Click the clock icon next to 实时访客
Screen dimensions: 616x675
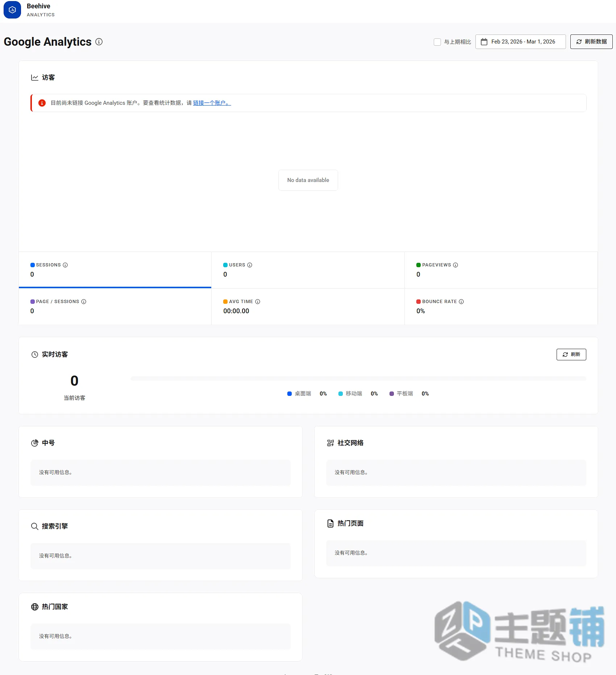pos(35,355)
